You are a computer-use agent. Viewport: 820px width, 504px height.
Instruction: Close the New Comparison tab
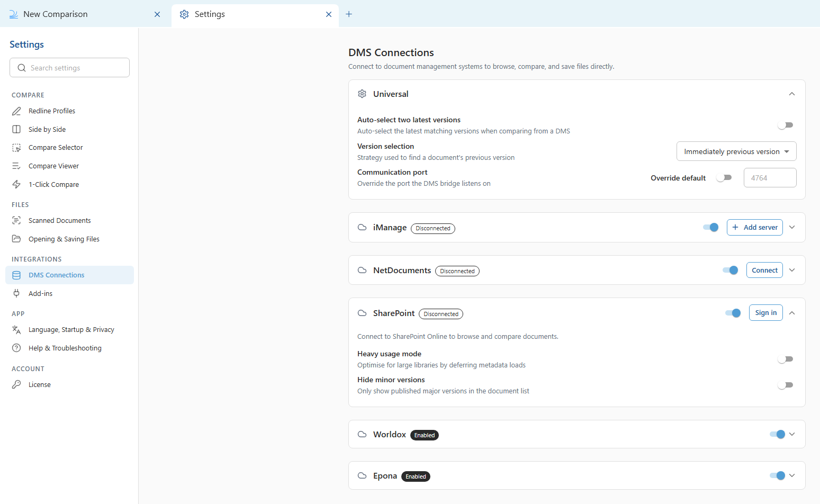[x=157, y=14]
